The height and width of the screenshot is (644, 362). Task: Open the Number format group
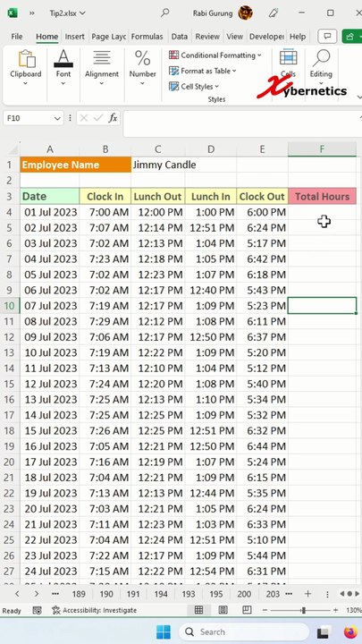coord(142,68)
